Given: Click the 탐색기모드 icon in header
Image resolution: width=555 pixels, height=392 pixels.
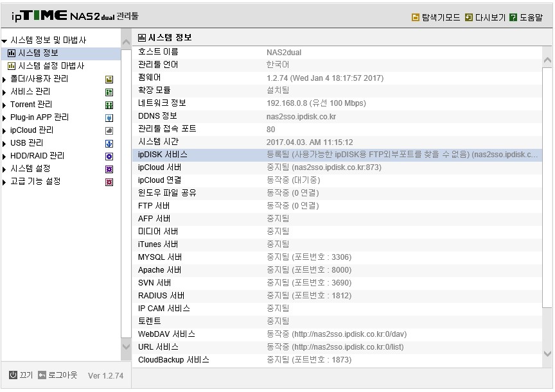Looking at the screenshot, I should click(x=416, y=17).
